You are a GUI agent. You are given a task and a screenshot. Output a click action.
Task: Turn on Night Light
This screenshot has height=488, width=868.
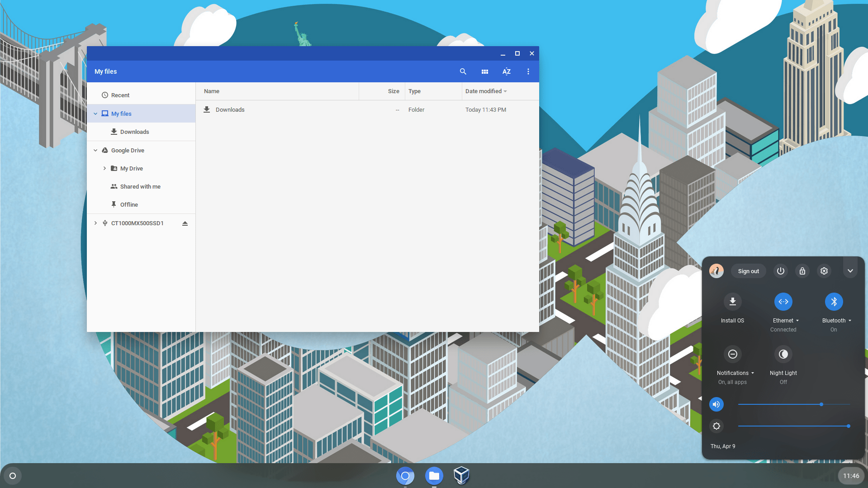783,354
